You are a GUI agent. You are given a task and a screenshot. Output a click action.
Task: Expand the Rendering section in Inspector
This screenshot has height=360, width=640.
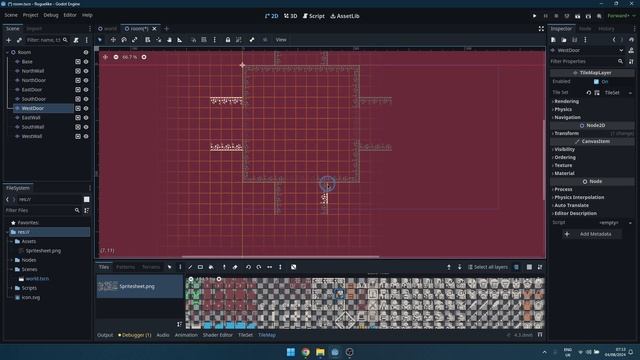[x=566, y=101]
